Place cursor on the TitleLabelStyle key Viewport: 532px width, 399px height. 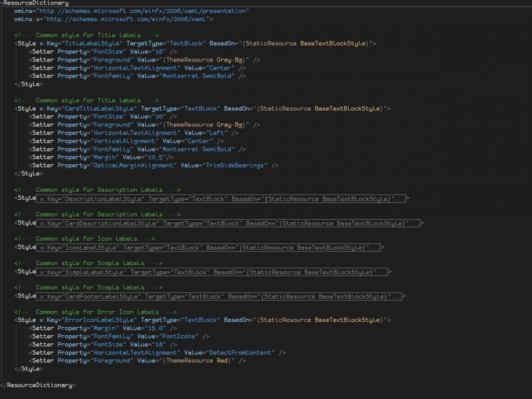click(x=92, y=43)
